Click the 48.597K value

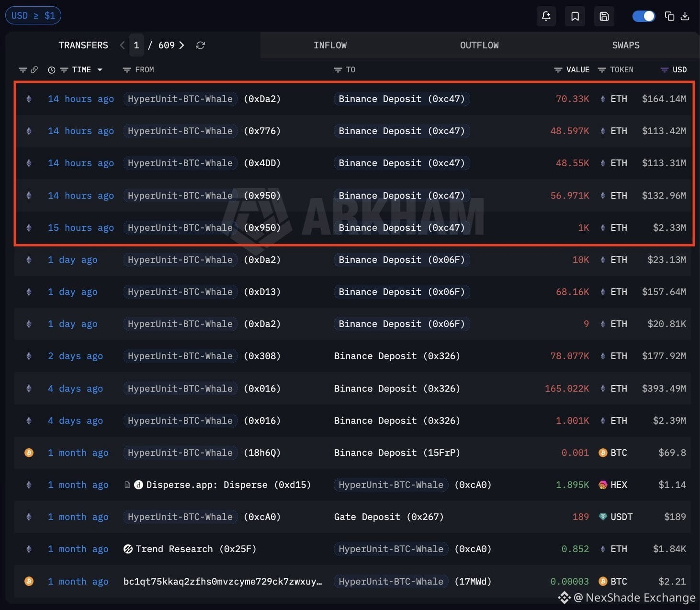click(570, 131)
